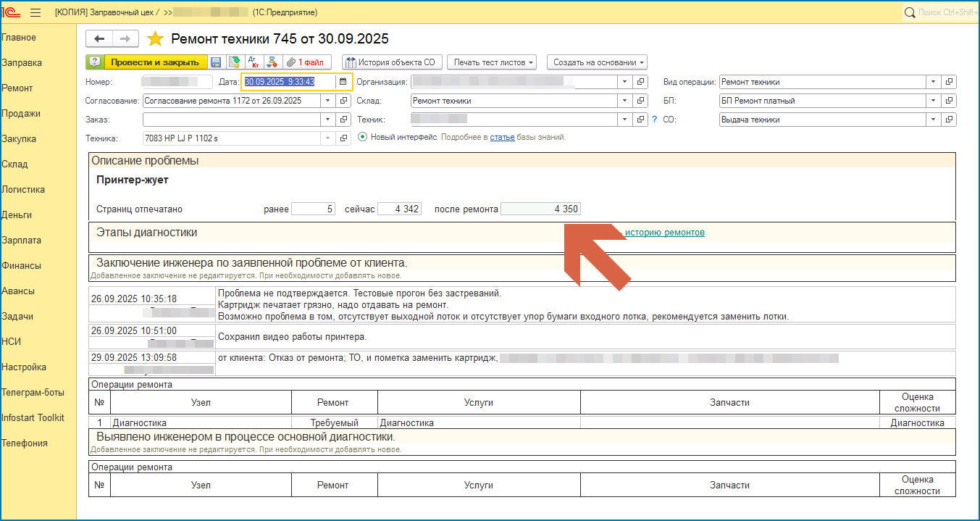The image size is (980, 521).
Task: Click the green help question mark icon
Action: tap(95, 62)
